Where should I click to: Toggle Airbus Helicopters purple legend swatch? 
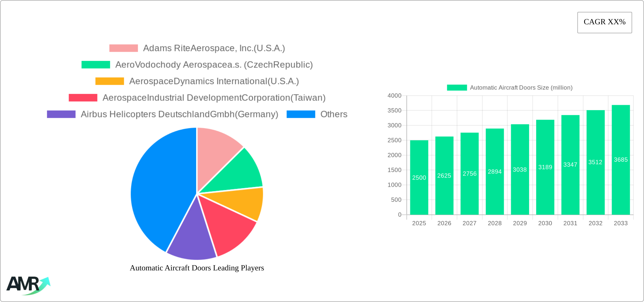61,114
